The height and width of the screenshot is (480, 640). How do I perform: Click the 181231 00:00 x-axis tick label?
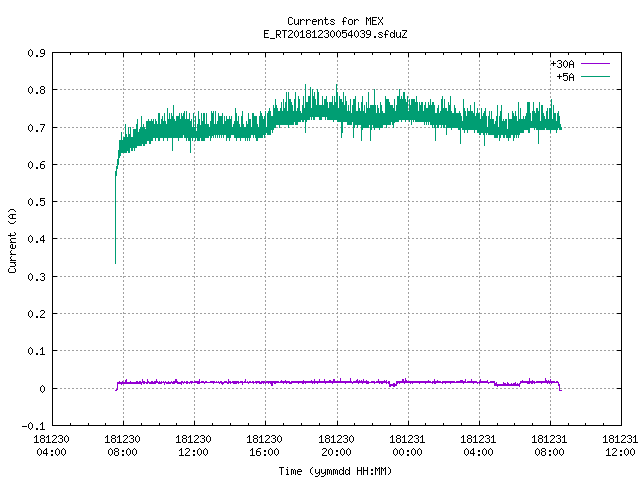coord(407,445)
